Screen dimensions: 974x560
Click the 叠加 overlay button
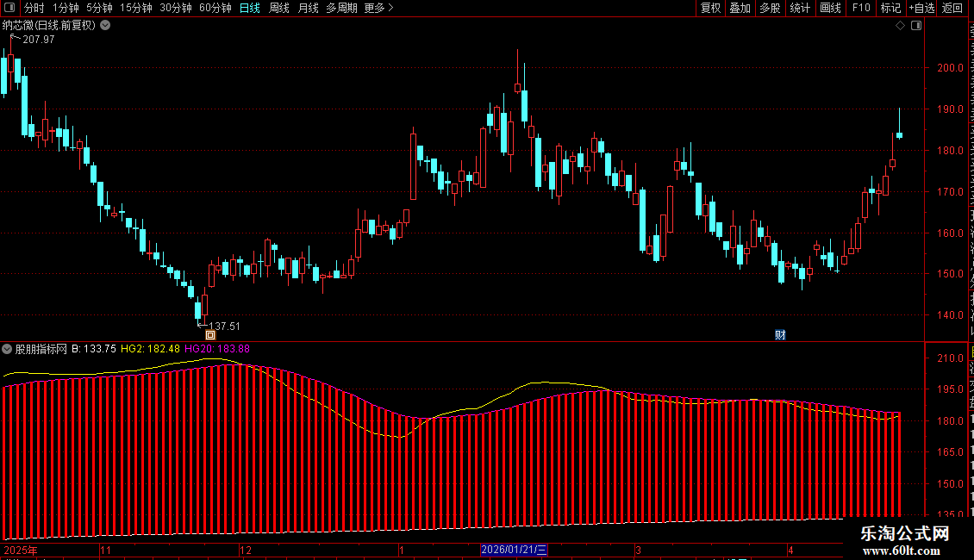pos(740,8)
